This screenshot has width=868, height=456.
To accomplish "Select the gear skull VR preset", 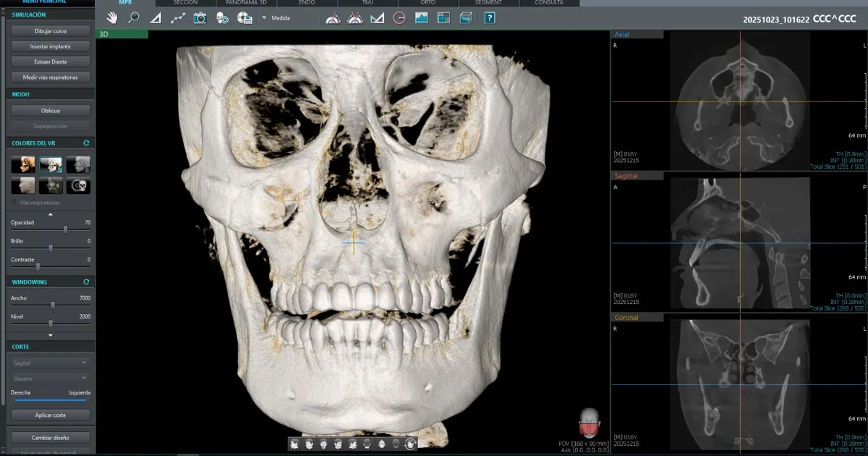I will click(78, 186).
